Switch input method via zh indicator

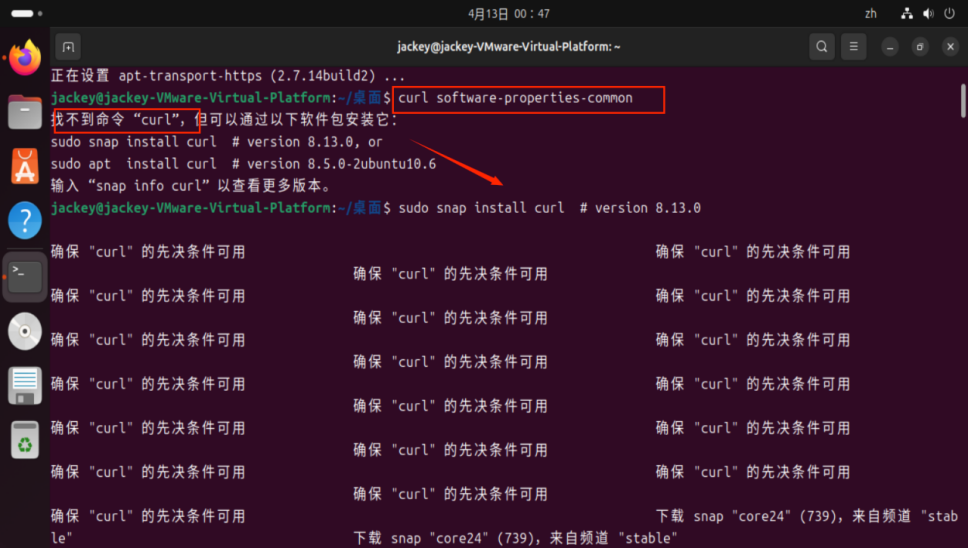871,14
